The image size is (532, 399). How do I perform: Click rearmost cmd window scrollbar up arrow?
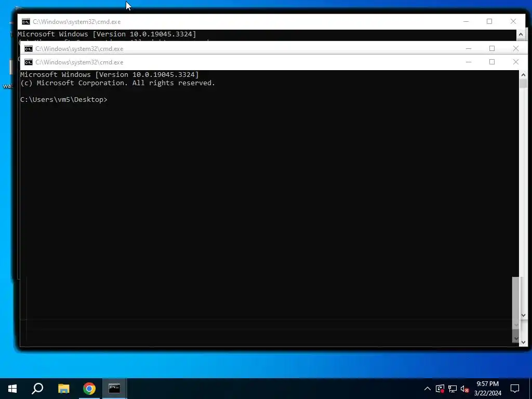521,34
